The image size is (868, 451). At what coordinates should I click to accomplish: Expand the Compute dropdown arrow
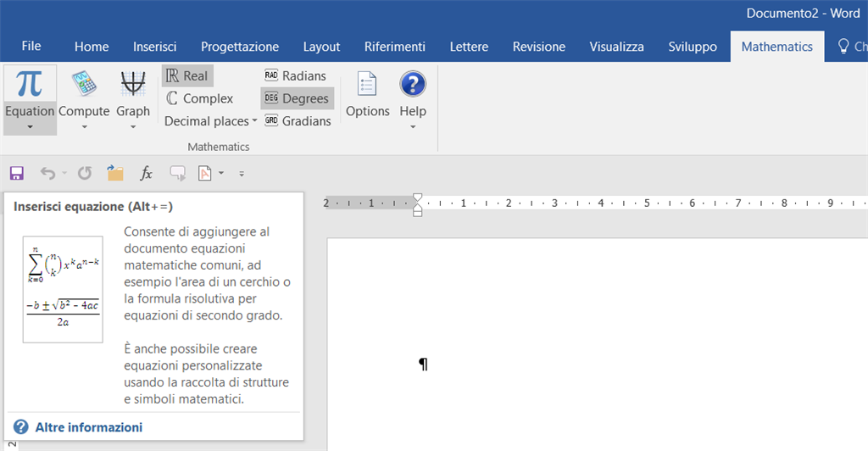84,126
